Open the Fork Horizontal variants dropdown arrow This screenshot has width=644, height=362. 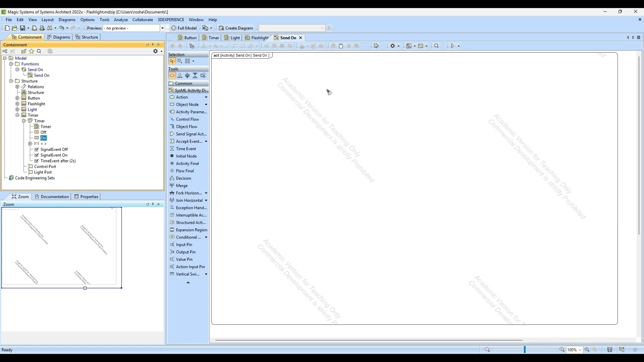[206, 193]
